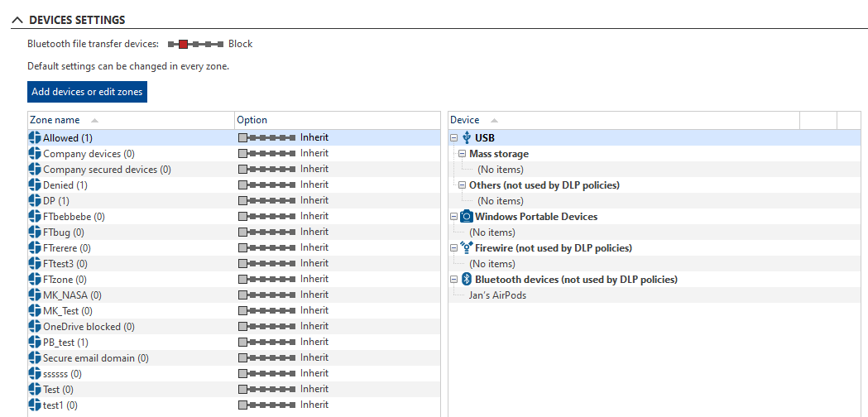Image resolution: width=868 pixels, height=417 pixels.
Task: Click the Firewire icon in device tree
Action: tap(467, 248)
